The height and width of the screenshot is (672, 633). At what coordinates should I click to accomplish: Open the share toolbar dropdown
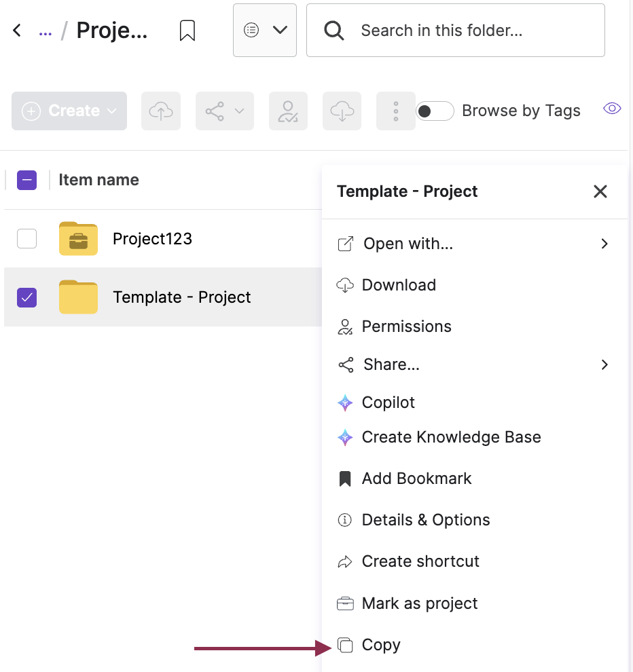pyautogui.click(x=225, y=111)
